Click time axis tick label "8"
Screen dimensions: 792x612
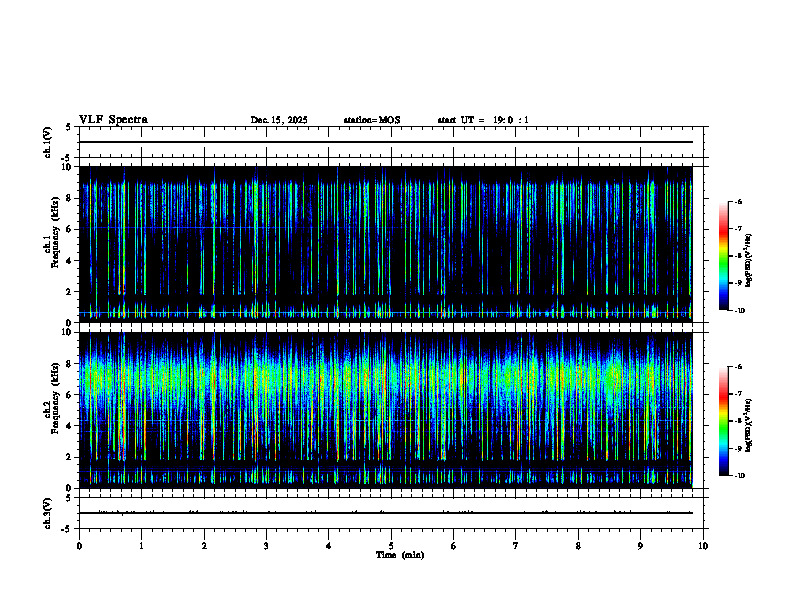pyautogui.click(x=578, y=546)
